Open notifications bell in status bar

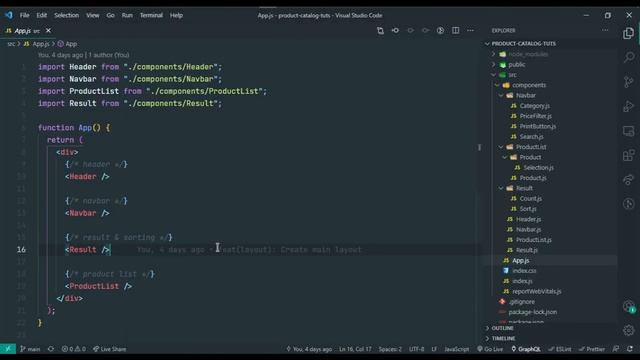(630, 349)
